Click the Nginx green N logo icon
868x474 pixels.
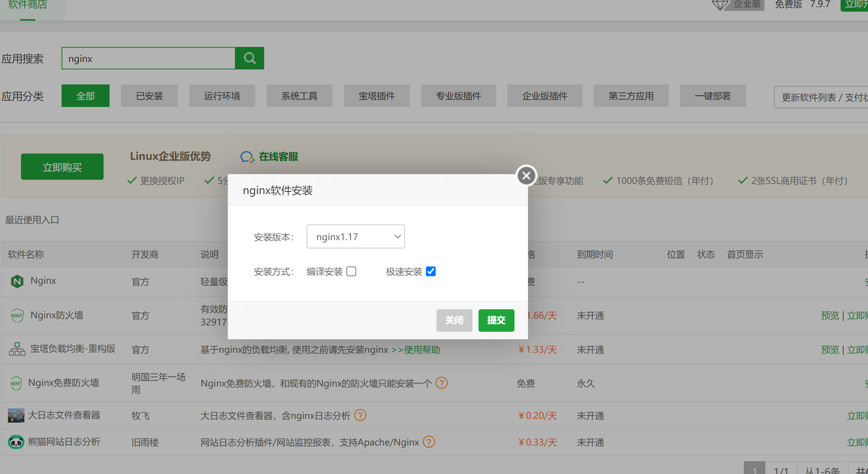(17, 281)
